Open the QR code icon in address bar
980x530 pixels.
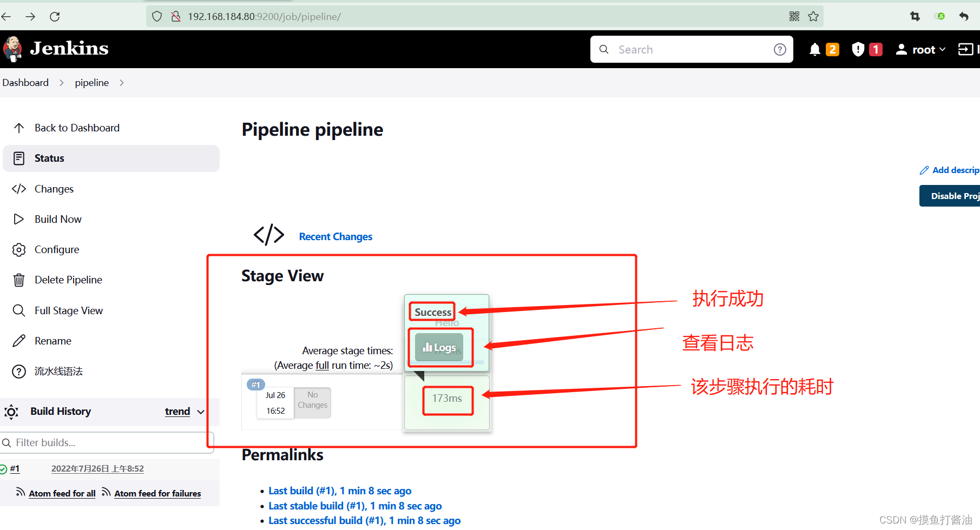[794, 17]
